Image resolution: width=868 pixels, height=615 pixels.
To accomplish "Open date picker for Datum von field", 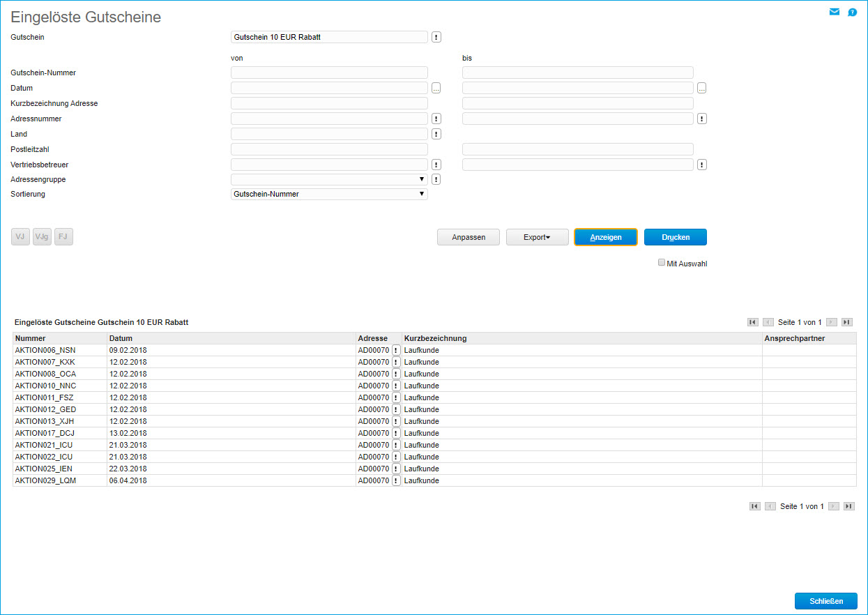I will [x=436, y=88].
